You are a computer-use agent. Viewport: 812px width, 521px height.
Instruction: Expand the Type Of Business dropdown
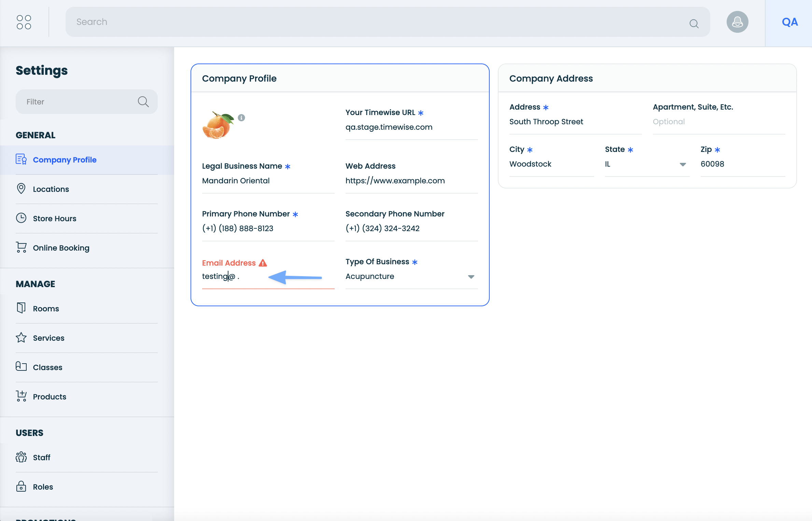tap(471, 277)
